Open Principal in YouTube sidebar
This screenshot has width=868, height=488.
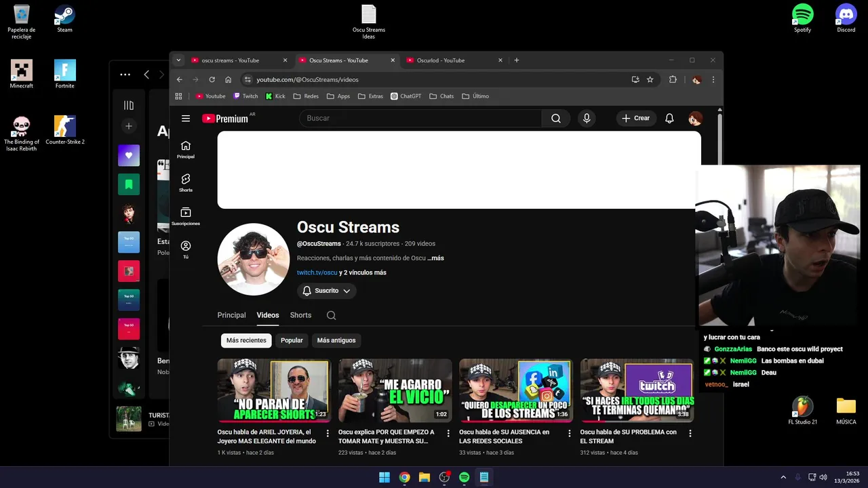(x=186, y=150)
